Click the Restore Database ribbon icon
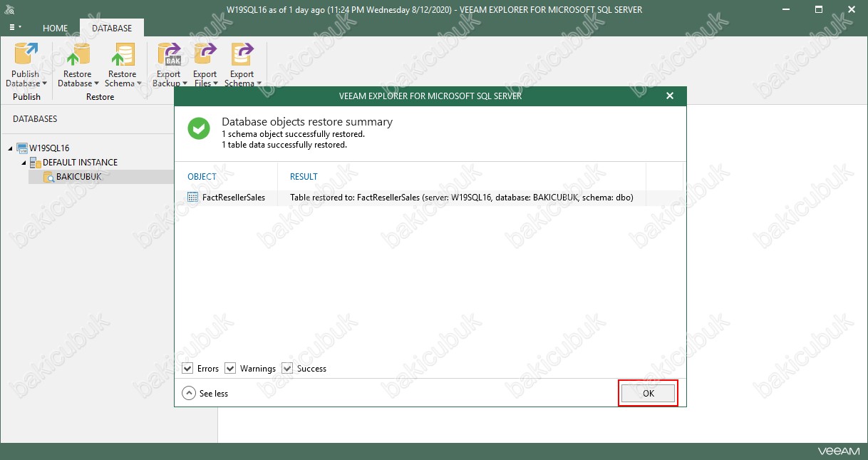The image size is (868, 460). (x=77, y=55)
